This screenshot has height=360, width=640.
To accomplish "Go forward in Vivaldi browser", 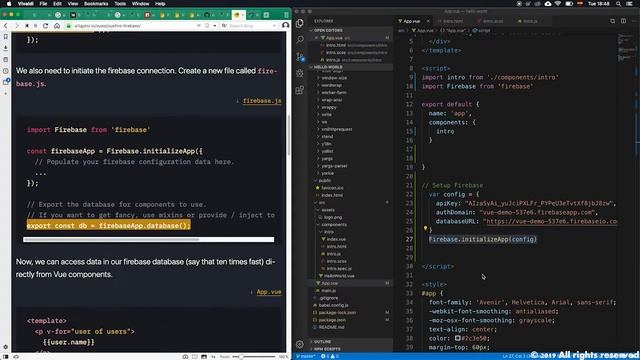I will [x=16, y=26].
